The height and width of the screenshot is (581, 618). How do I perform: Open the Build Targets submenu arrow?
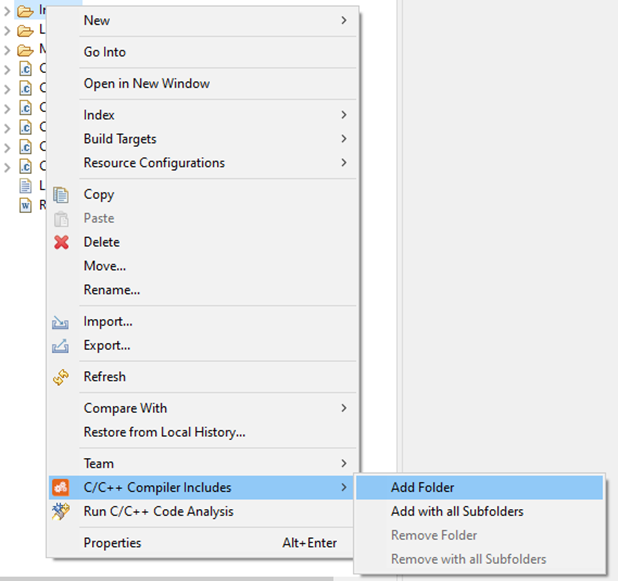(344, 139)
